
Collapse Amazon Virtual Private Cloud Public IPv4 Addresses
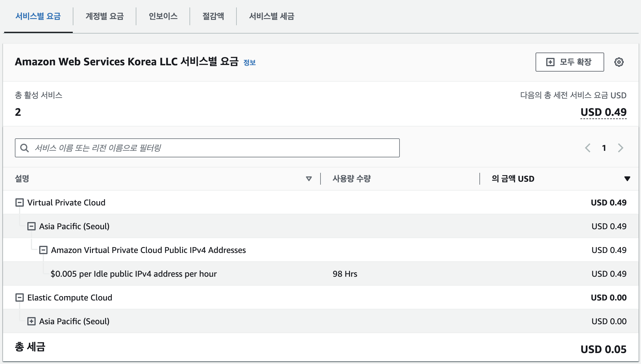coord(43,250)
